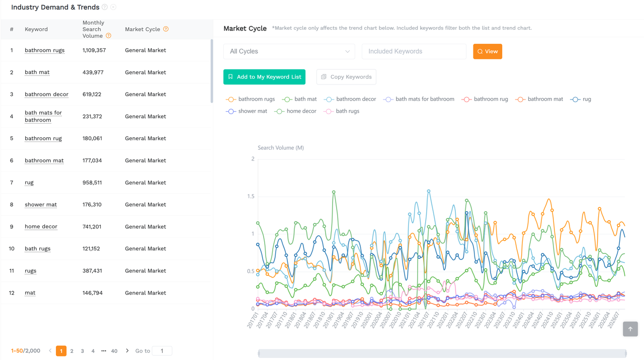The height and width of the screenshot is (360, 644).
Task: Toggle bath mat legend series
Action: (299, 99)
